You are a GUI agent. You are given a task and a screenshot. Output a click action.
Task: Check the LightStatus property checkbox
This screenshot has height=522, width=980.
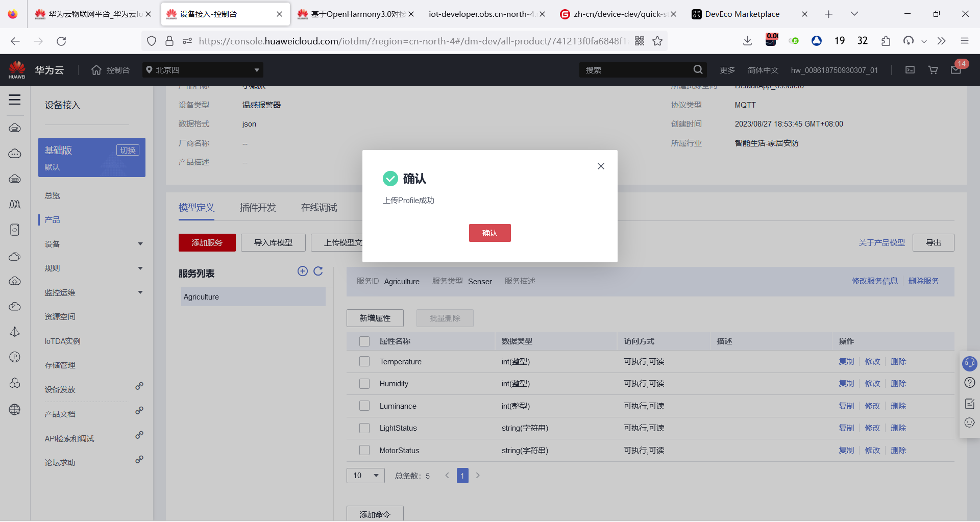point(364,428)
